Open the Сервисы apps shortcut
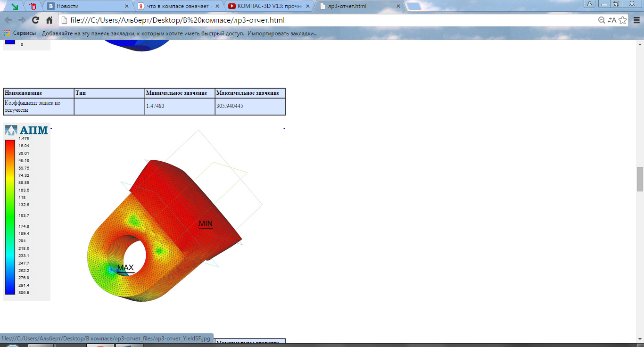This screenshot has height=347, width=644. [20, 33]
